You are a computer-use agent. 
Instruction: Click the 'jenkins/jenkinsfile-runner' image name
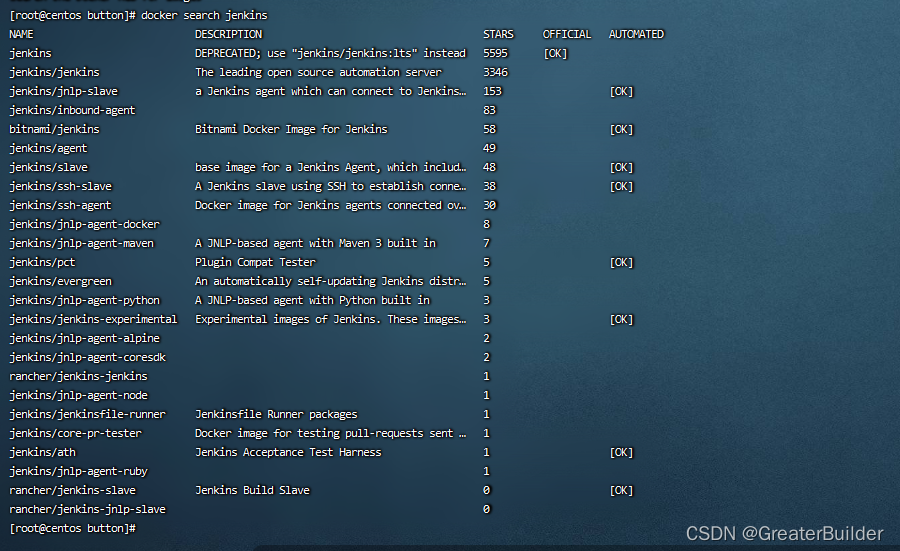[87, 414]
